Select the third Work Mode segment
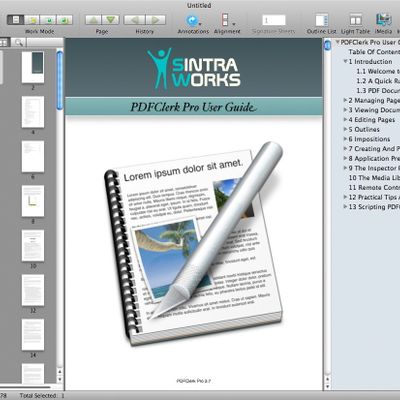Viewport: 400px width, 400px height. click(x=48, y=20)
